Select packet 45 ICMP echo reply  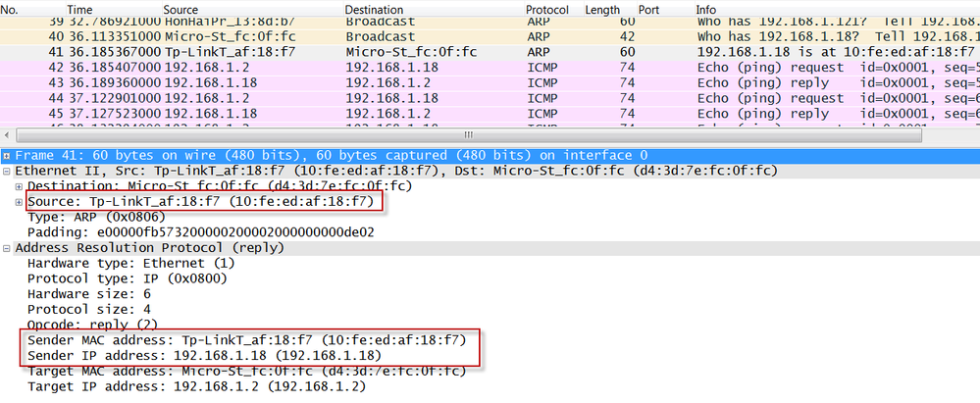(490, 114)
